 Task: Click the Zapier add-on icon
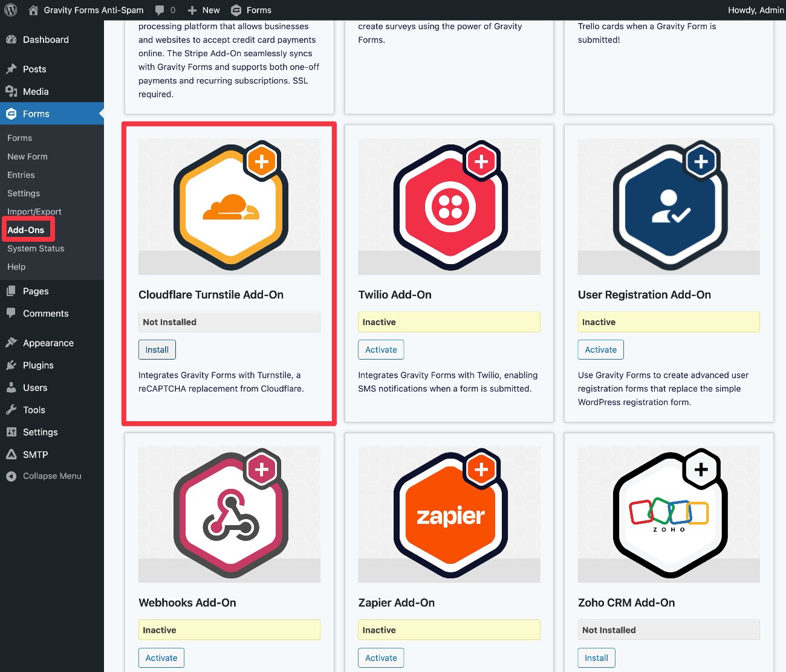(449, 514)
